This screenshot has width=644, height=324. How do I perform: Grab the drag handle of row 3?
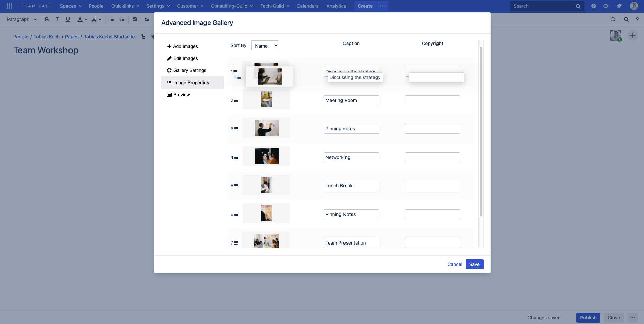[236, 129]
